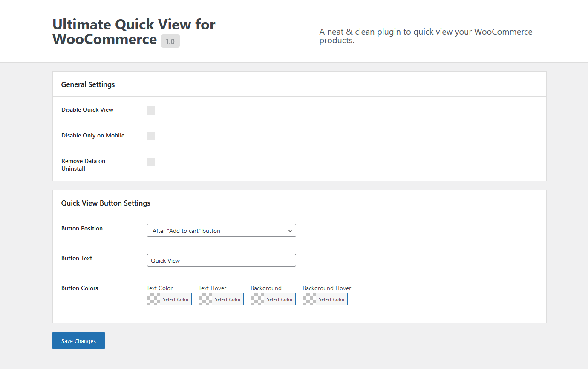The width and height of the screenshot is (588, 369).
Task: Click Select Color under Text Hover
Action: tap(228, 299)
